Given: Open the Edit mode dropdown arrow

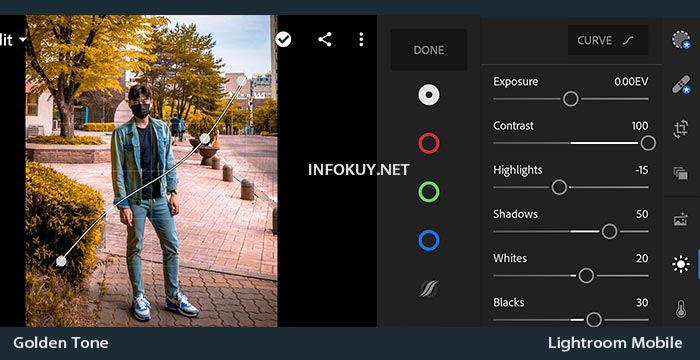Looking at the screenshot, I should coord(22,40).
